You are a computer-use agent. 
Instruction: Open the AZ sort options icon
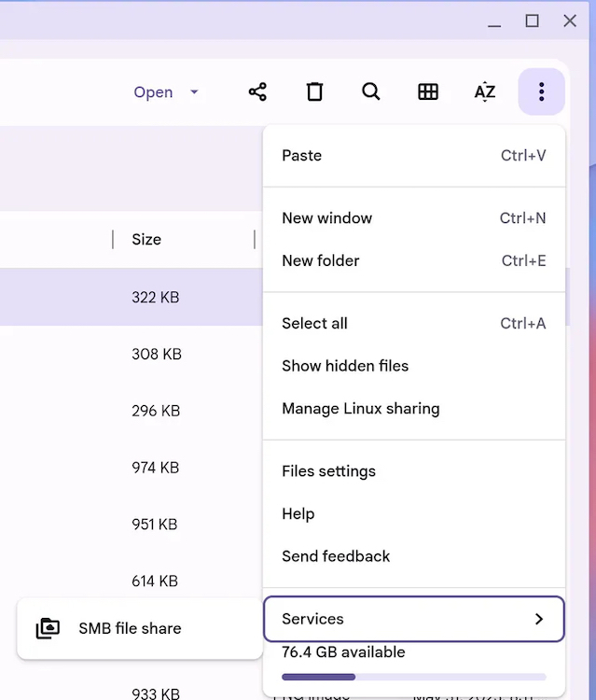tap(485, 91)
